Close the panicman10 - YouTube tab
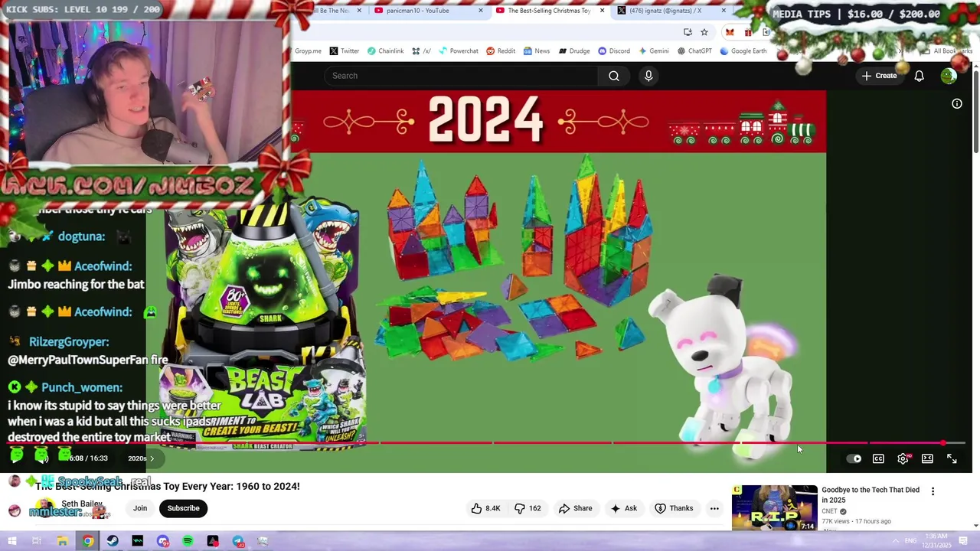980x551 pixels. click(x=481, y=11)
